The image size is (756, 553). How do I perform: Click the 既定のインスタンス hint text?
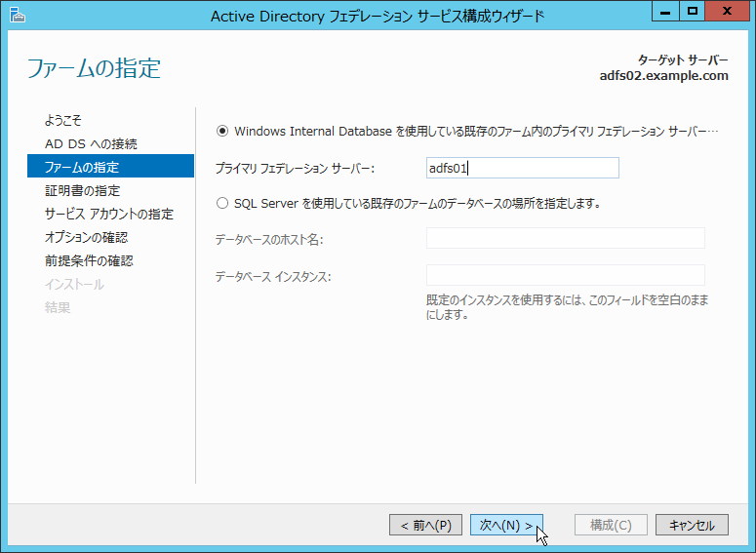[568, 307]
